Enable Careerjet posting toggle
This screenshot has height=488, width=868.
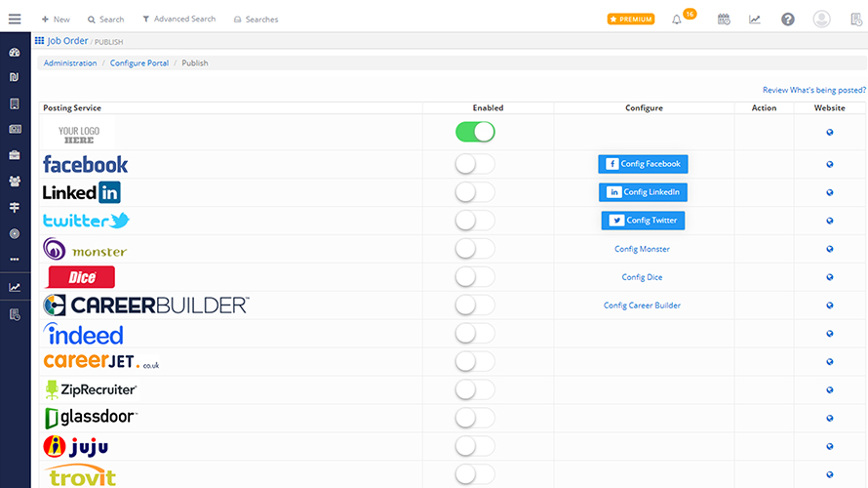475,362
